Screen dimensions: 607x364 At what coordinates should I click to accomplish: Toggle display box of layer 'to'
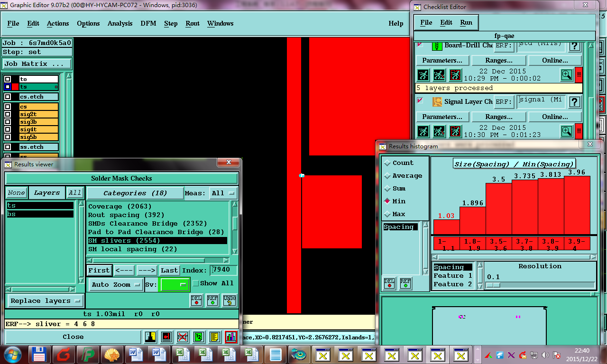pyautogui.click(x=8, y=79)
